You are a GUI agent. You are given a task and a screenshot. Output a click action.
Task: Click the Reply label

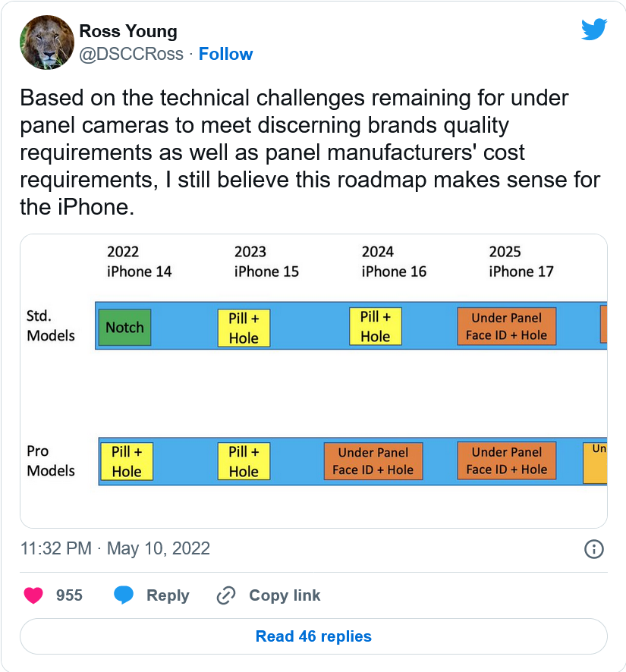click(x=168, y=595)
